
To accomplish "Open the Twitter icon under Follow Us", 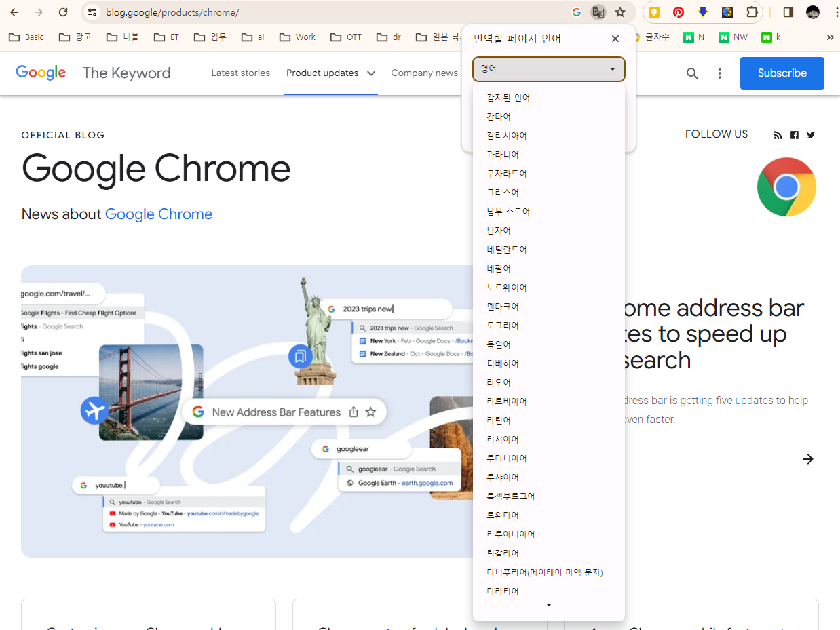I will 811,135.
